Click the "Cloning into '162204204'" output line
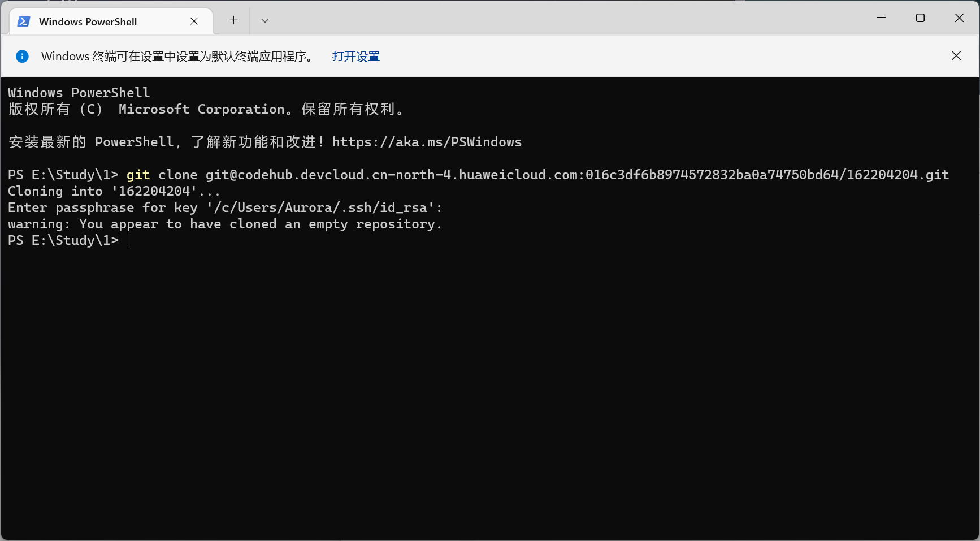This screenshot has height=541, width=980. click(x=113, y=191)
